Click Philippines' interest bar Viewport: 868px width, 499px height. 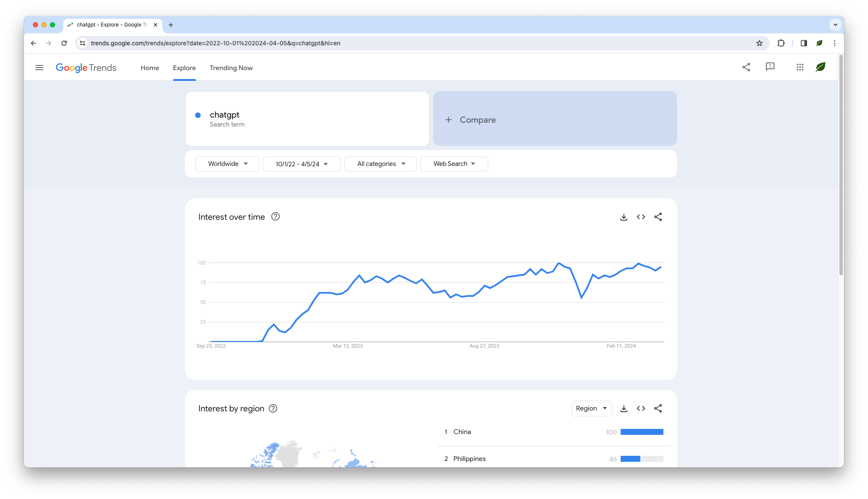tap(642, 459)
